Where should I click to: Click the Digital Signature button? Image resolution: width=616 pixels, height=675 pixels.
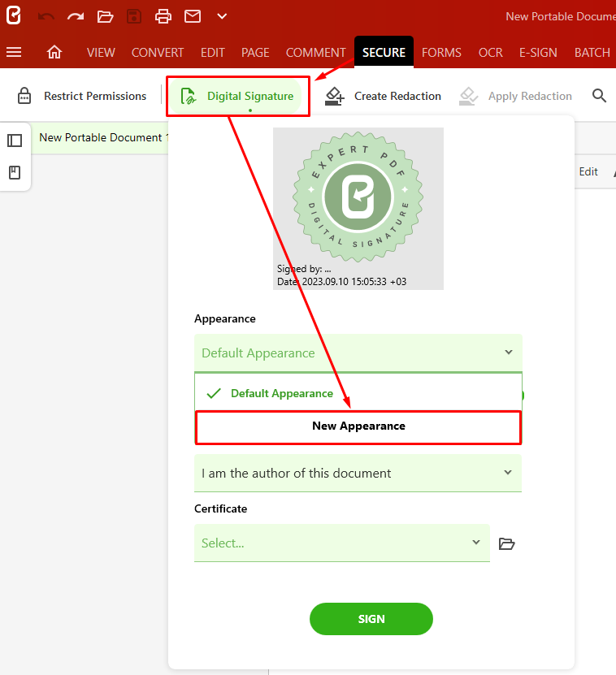pos(237,96)
